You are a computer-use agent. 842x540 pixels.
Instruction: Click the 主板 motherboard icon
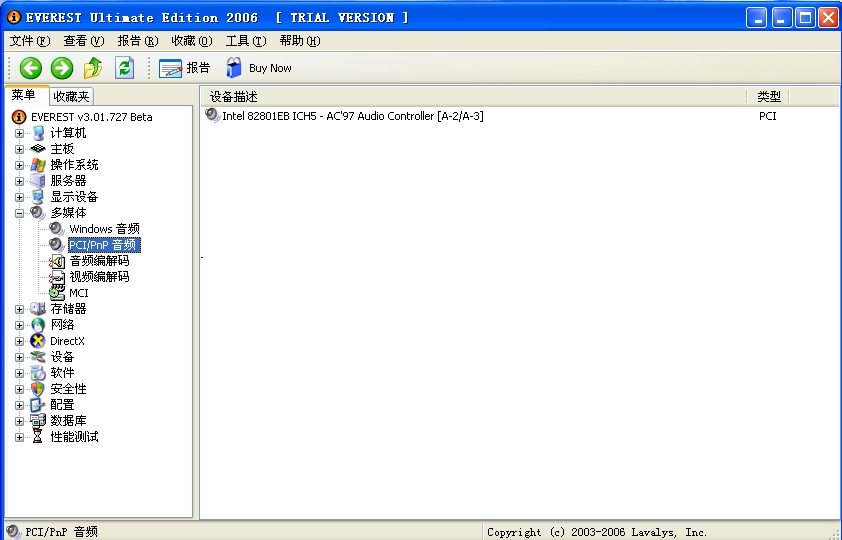click(38, 149)
